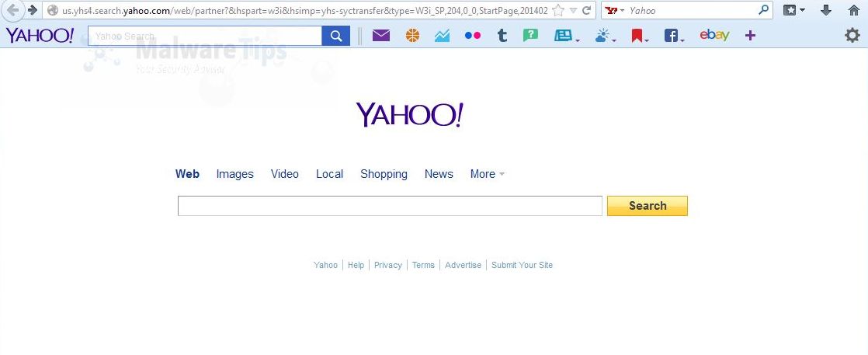Open the Yahoo Answers question icon
Screen dimensions: 868x355
point(530,36)
